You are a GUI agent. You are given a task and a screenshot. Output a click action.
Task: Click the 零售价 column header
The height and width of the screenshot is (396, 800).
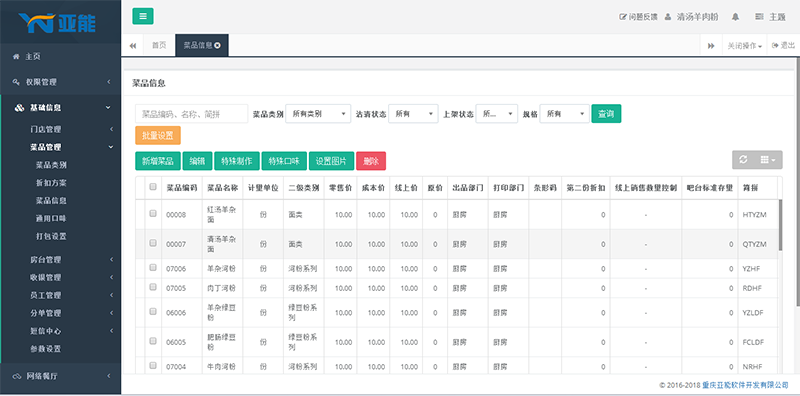coord(340,188)
